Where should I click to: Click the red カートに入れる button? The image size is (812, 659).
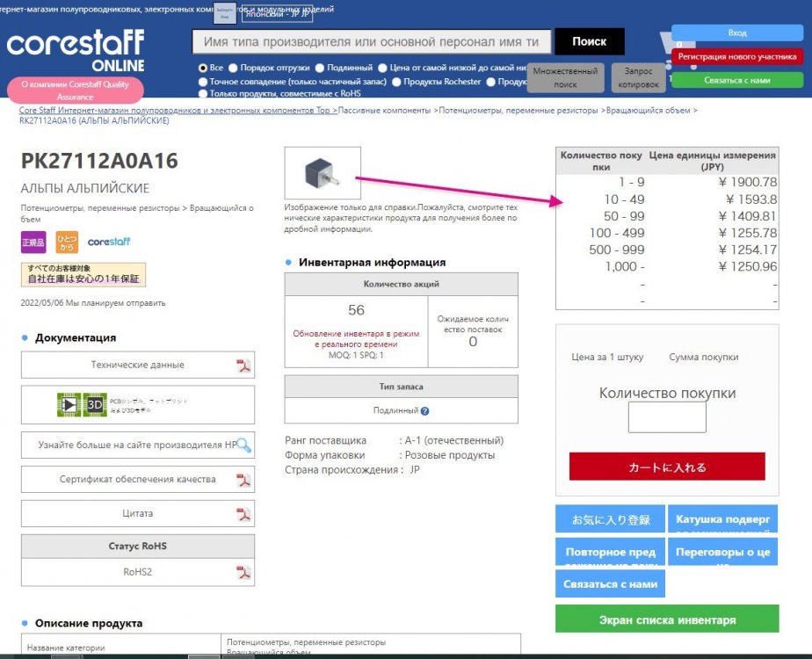pos(667,467)
